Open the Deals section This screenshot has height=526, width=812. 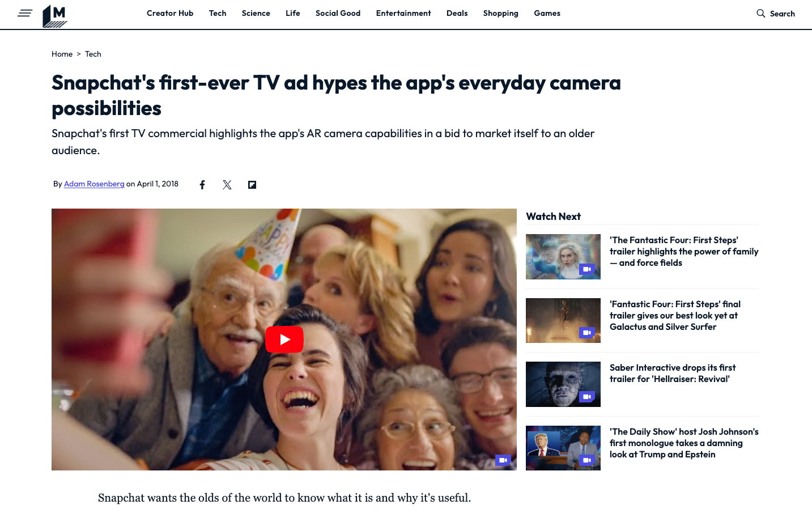coord(457,13)
